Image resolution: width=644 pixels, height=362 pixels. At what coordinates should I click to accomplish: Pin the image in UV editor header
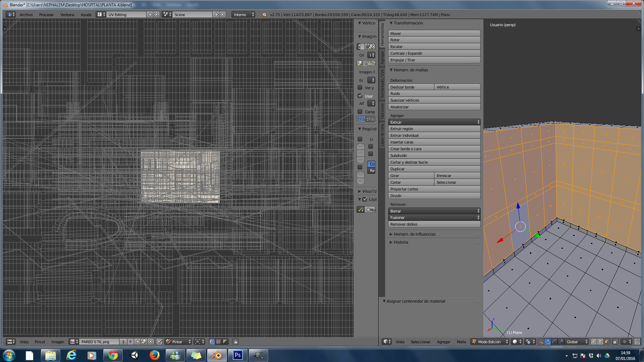click(159, 342)
